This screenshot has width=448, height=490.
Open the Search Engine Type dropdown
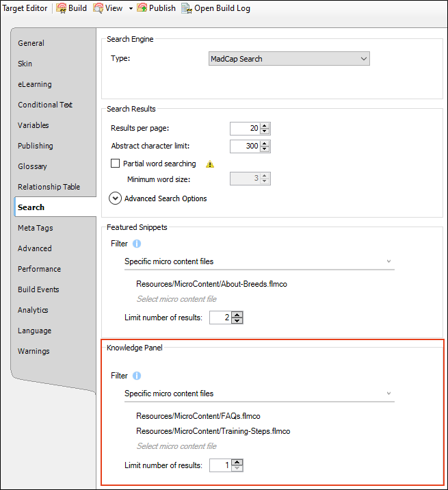[x=289, y=59]
